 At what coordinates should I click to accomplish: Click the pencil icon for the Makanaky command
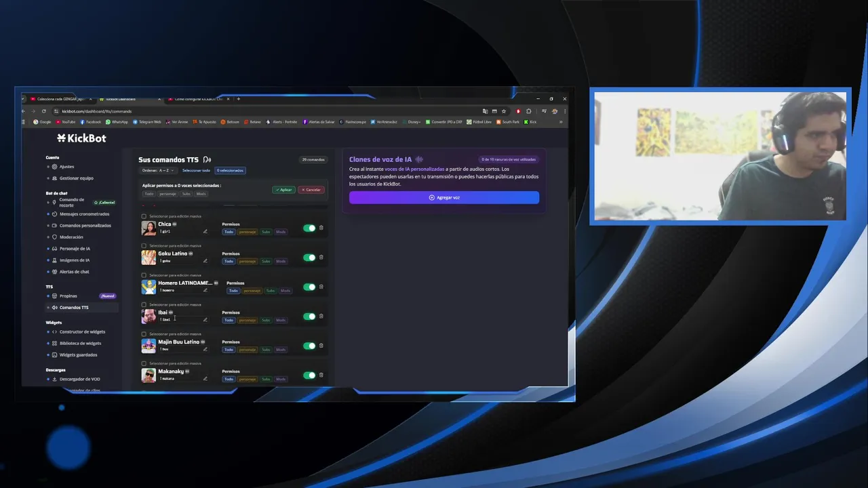(x=205, y=378)
